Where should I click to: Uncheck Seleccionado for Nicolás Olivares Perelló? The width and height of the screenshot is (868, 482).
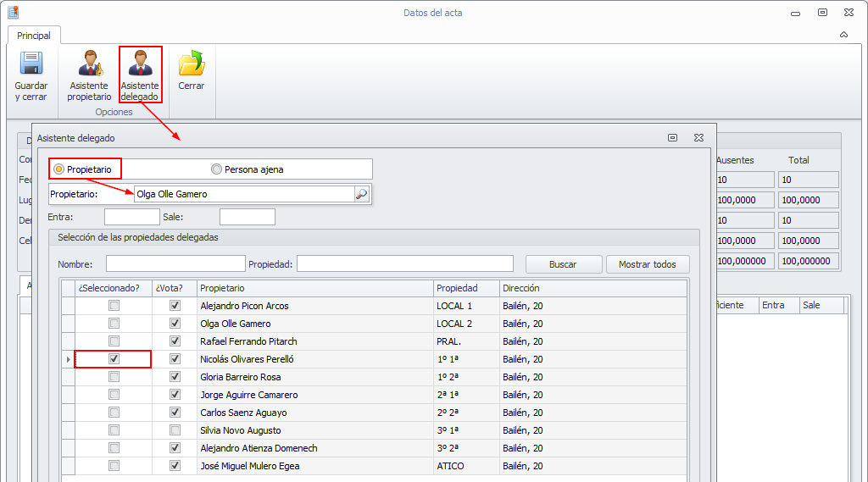(x=114, y=359)
